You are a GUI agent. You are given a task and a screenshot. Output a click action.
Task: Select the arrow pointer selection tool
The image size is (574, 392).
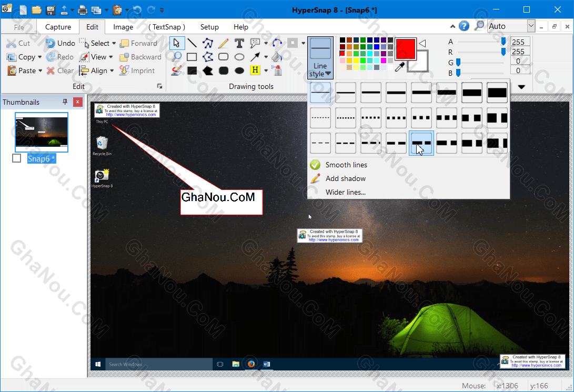click(x=176, y=43)
